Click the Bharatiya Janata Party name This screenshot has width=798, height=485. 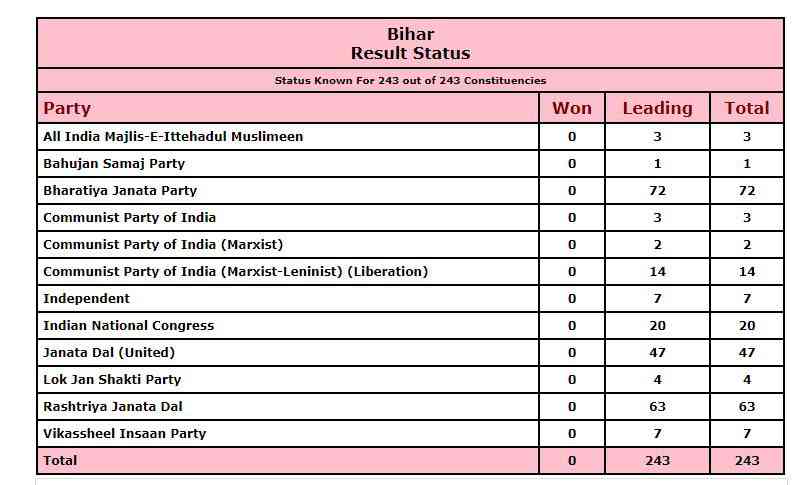pyautogui.click(x=120, y=190)
